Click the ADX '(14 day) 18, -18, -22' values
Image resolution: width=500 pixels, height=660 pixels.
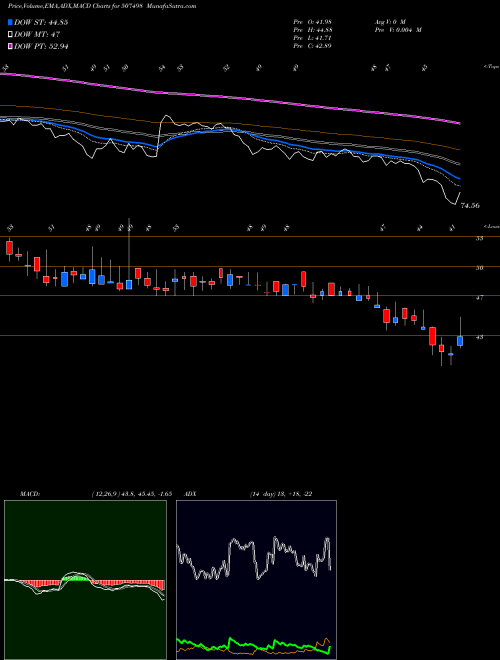click(281, 494)
